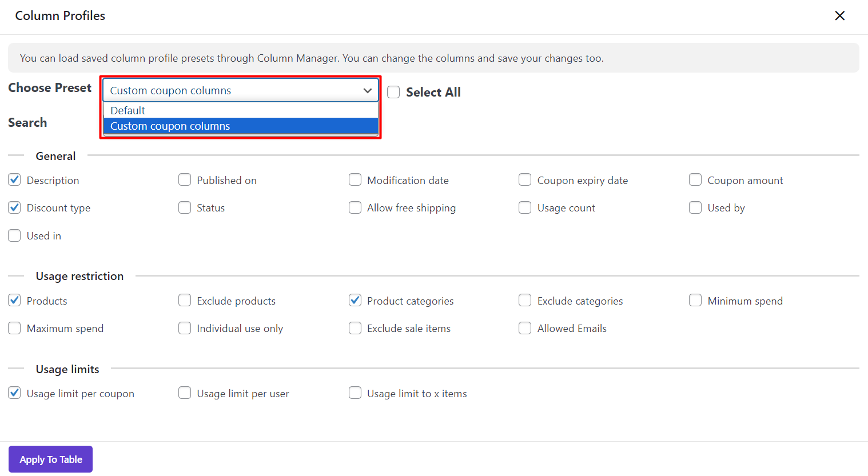Enable Coupon expiry date column
This screenshot has height=476, width=868.
[x=525, y=180]
